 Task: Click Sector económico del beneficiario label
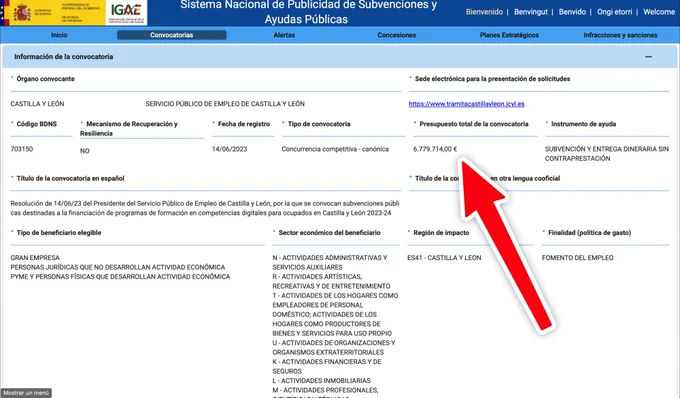[329, 233]
